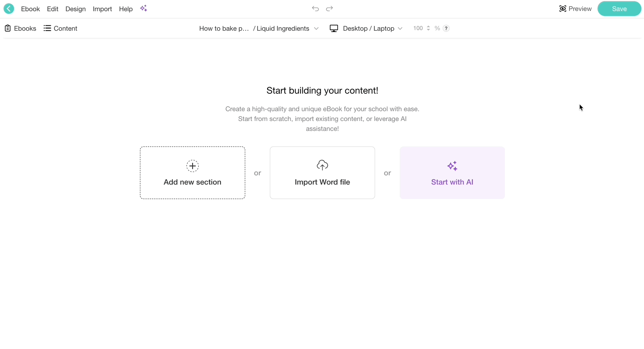Open the Ebooks list panel
Screen dimensions: 644x349
(20, 28)
